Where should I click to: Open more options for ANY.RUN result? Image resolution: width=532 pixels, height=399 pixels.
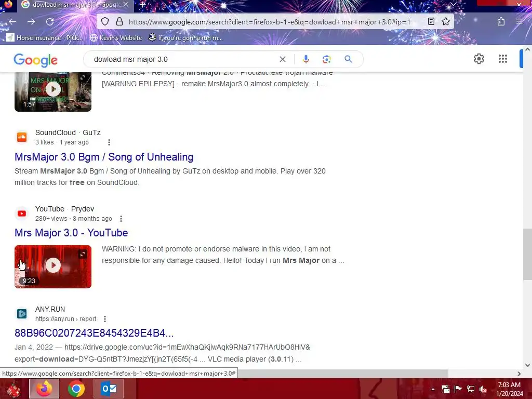tap(105, 319)
